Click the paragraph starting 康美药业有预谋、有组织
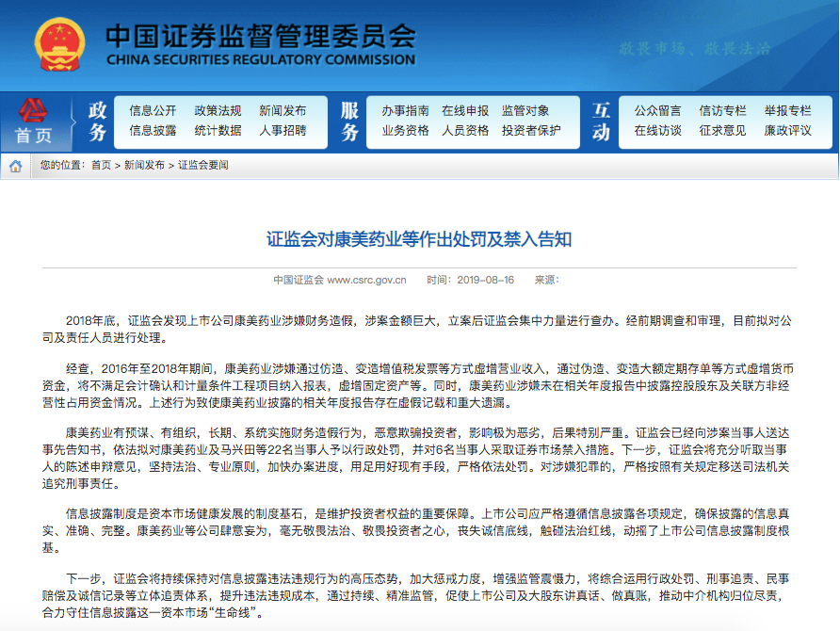840x631 pixels. [415, 459]
